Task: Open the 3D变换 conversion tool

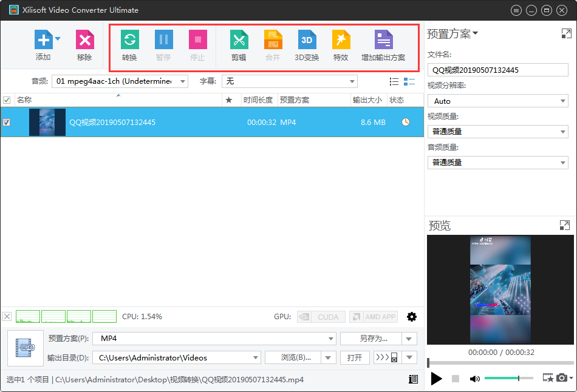Action: 307,39
